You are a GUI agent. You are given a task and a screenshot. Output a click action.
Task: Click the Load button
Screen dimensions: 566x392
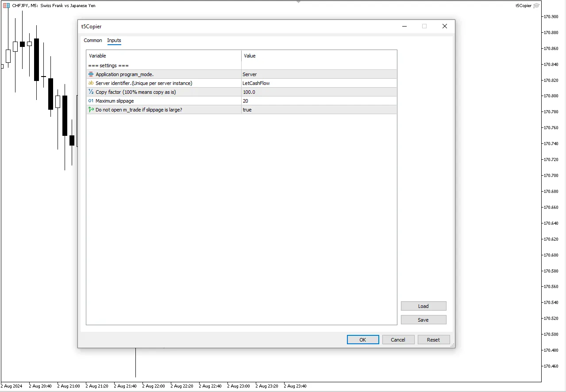tap(424, 306)
